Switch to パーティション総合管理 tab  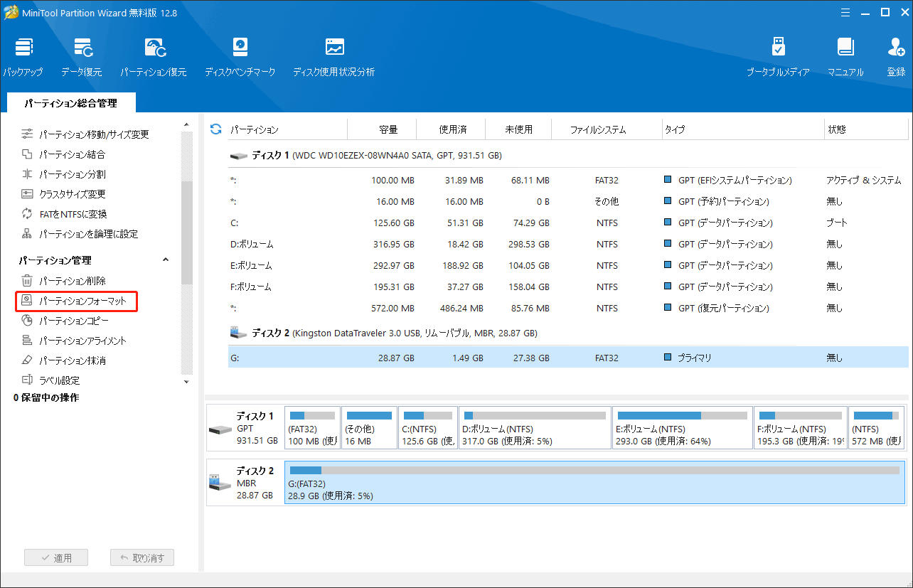(x=70, y=103)
